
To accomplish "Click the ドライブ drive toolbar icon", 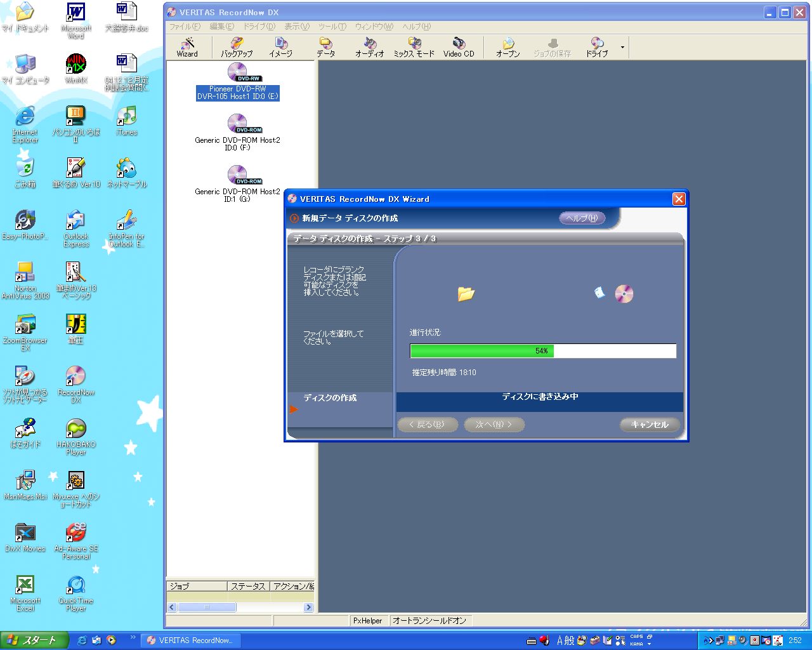I will (596, 47).
